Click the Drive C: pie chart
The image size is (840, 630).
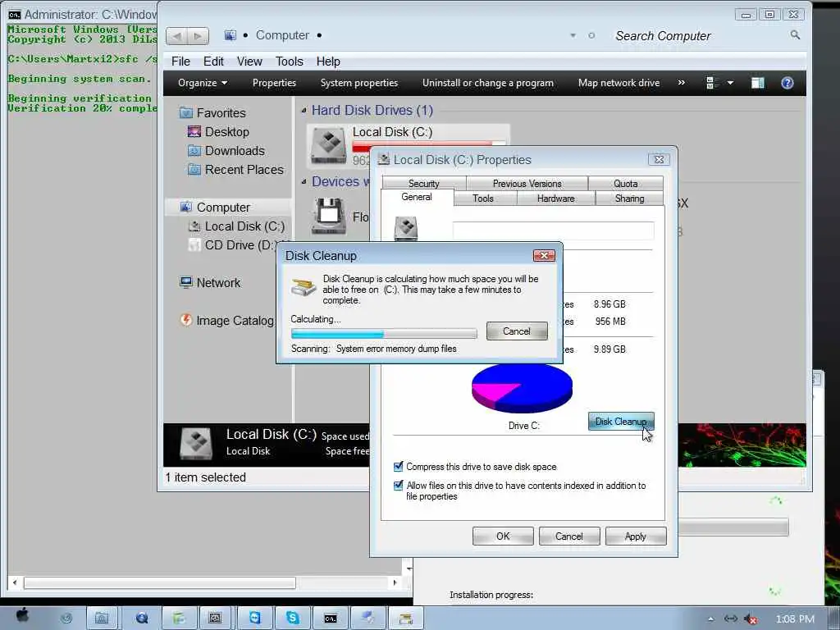(522, 387)
